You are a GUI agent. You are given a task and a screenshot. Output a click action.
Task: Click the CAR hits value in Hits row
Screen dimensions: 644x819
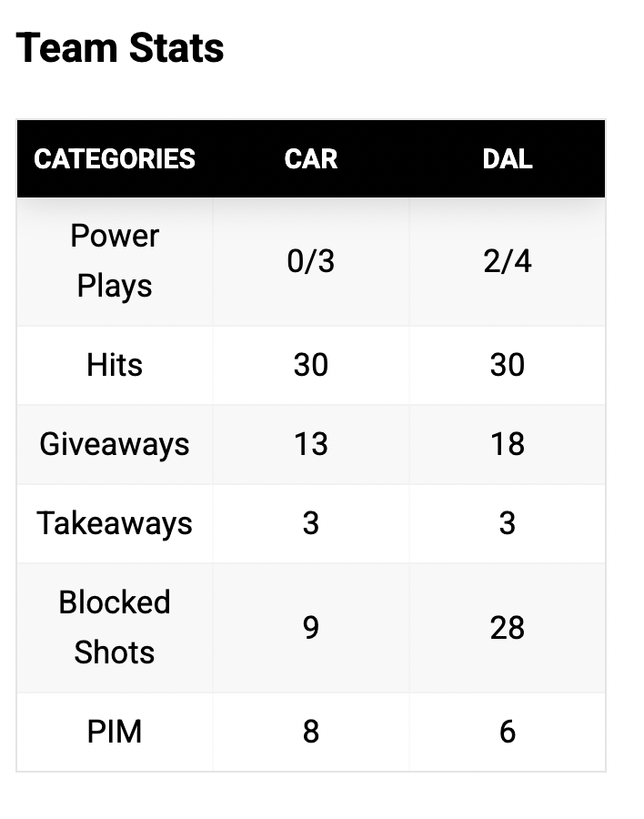[311, 365]
